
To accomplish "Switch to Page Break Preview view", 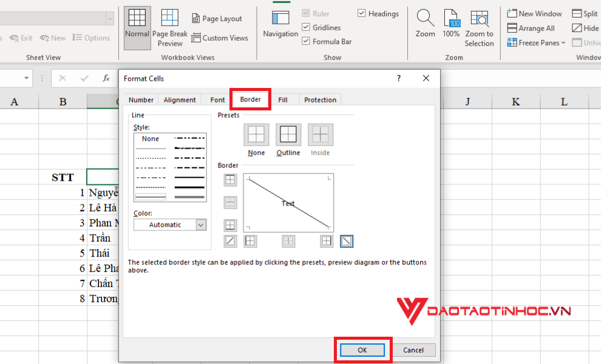I will click(170, 27).
